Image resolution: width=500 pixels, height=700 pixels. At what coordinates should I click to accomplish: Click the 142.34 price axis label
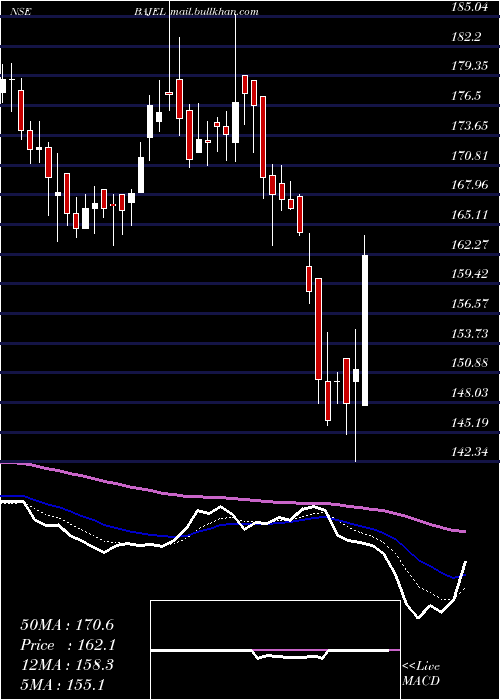pyautogui.click(x=470, y=452)
